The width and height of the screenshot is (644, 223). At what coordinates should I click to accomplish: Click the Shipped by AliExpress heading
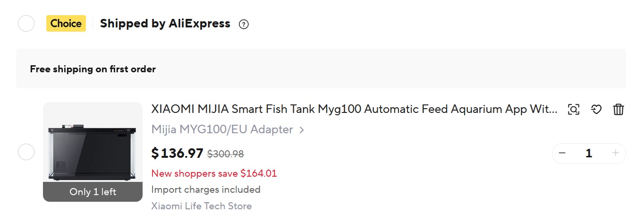pyautogui.click(x=165, y=24)
